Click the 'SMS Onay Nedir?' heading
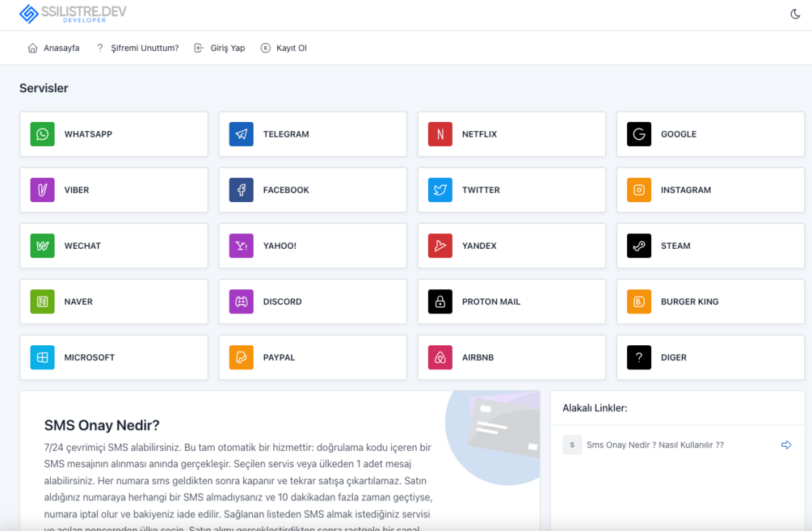Image resolution: width=812 pixels, height=531 pixels. click(102, 425)
